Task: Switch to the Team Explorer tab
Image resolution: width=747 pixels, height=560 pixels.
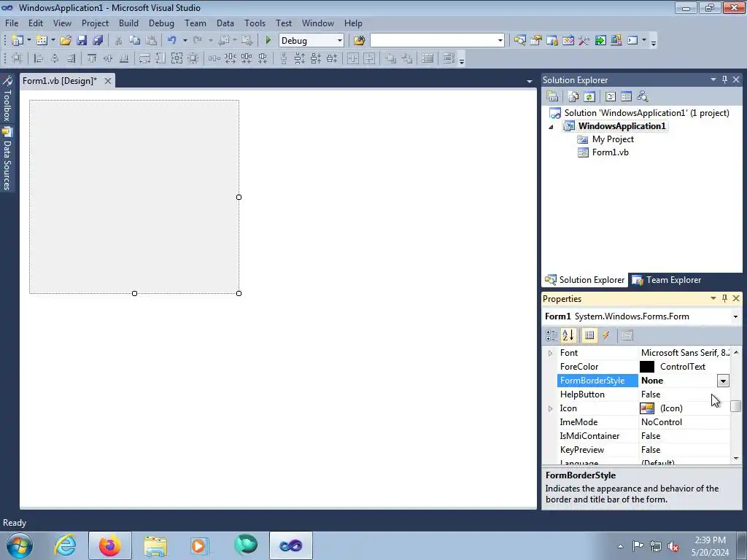Action: pyautogui.click(x=667, y=280)
